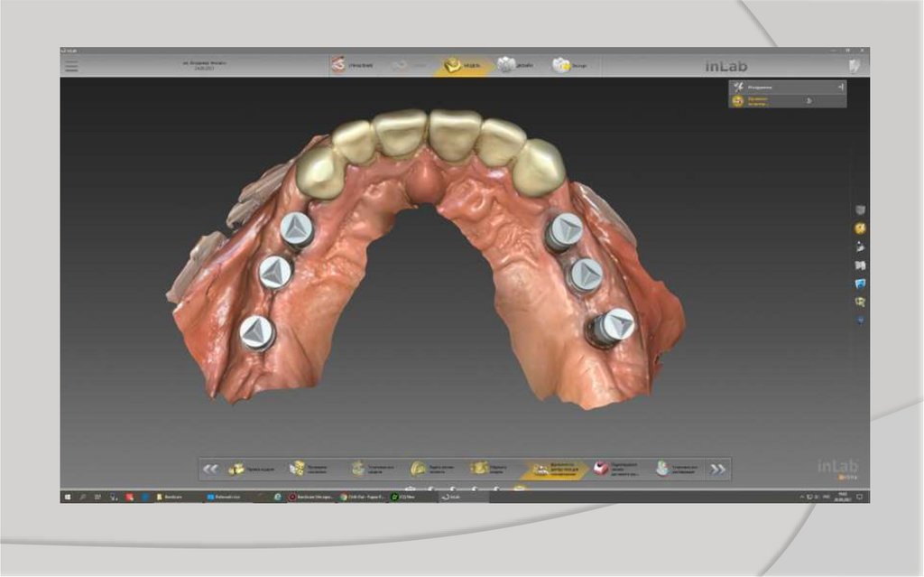
Task: Go to the Administration phase with red jaw icon
Action: coord(353,65)
